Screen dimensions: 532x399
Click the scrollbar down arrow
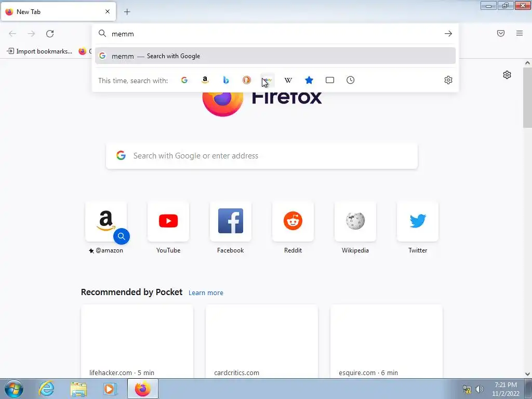527,374
